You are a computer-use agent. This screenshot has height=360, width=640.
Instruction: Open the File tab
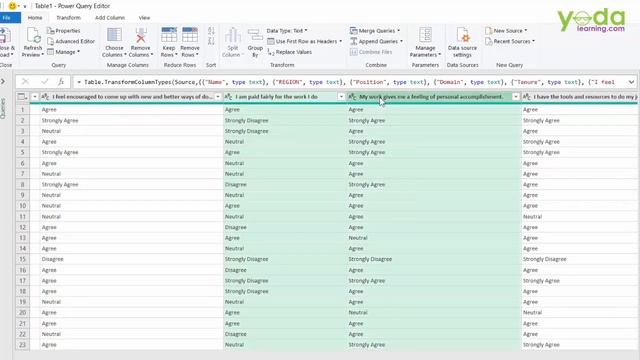click(7, 18)
